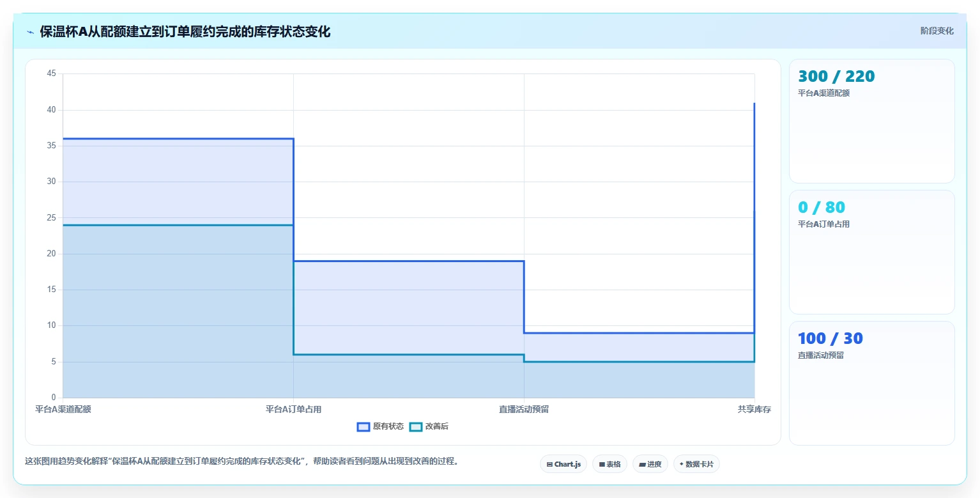The height and width of the screenshot is (498, 980).
Task: Toggle the 原有状态 legend item
Action: pos(380,426)
